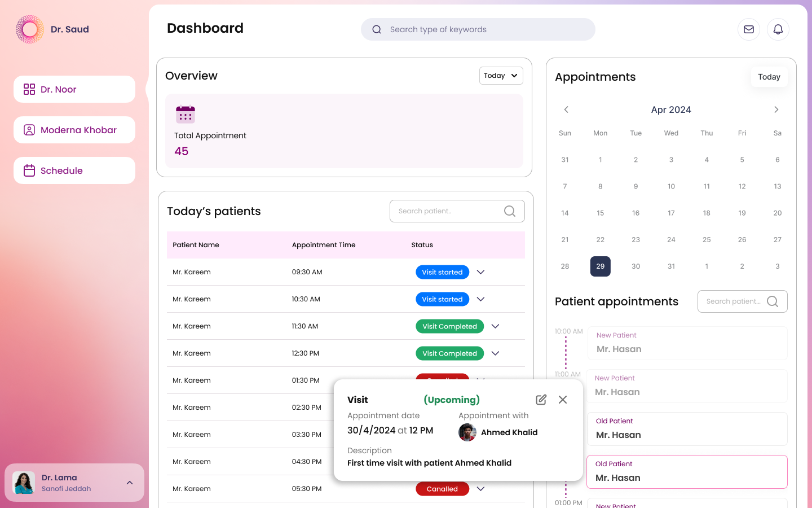812x508 pixels.
Task: Click the Total Appointment value 45
Action: [x=182, y=151]
